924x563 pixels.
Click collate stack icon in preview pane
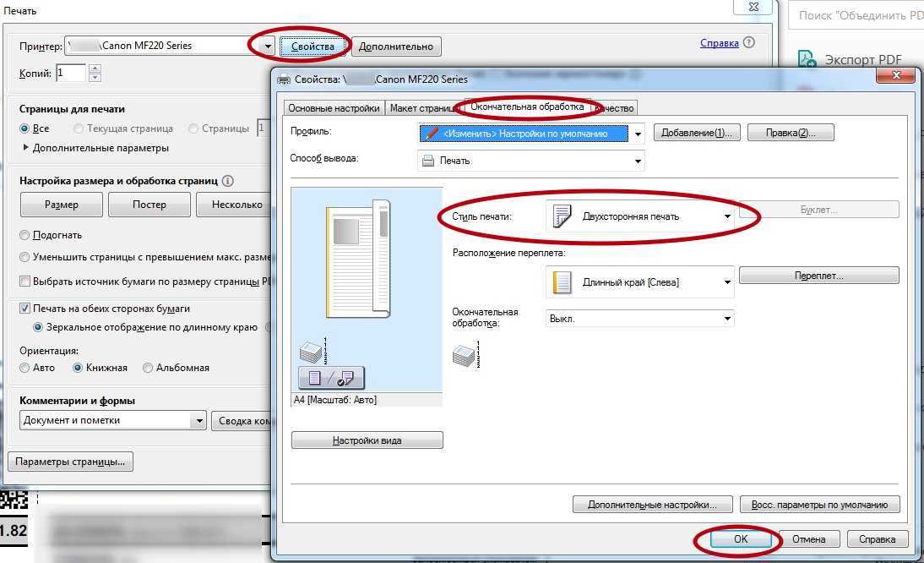[x=313, y=351]
